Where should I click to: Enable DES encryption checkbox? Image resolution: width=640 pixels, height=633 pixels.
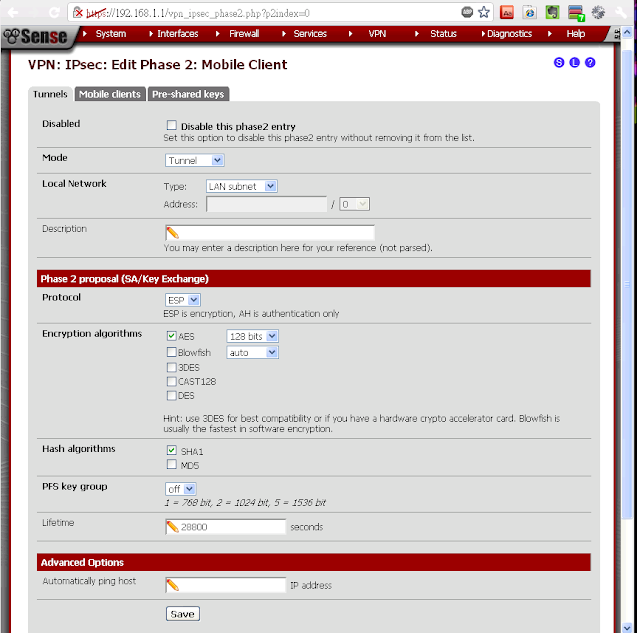click(x=171, y=395)
